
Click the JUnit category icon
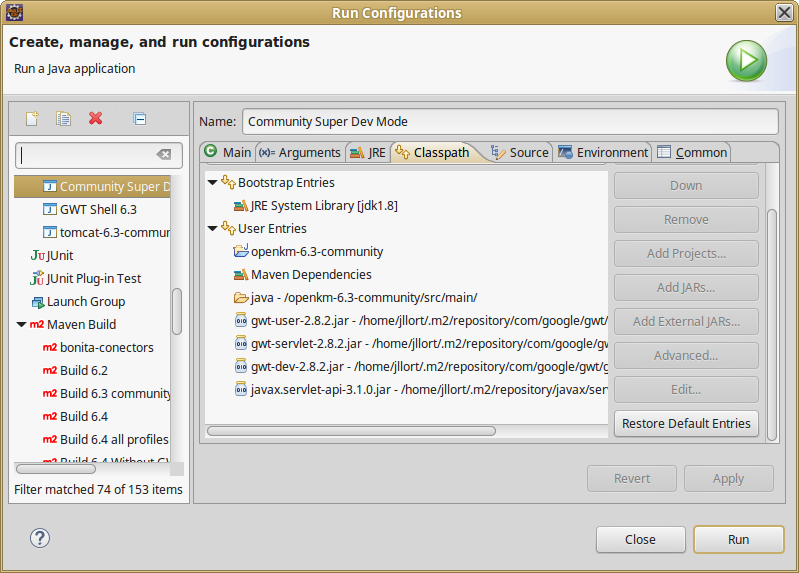click(38, 255)
